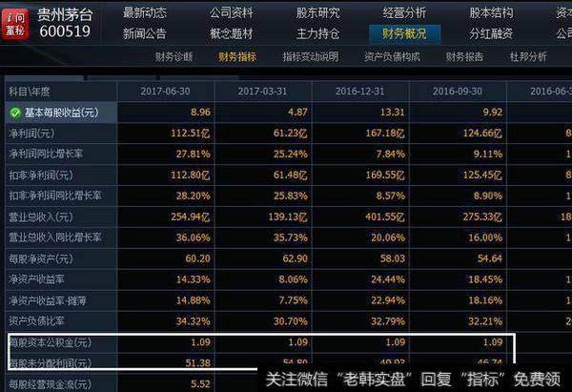Open the 概念题材 menu item
Image resolution: width=572 pixels, height=392 pixels.
coord(232,34)
